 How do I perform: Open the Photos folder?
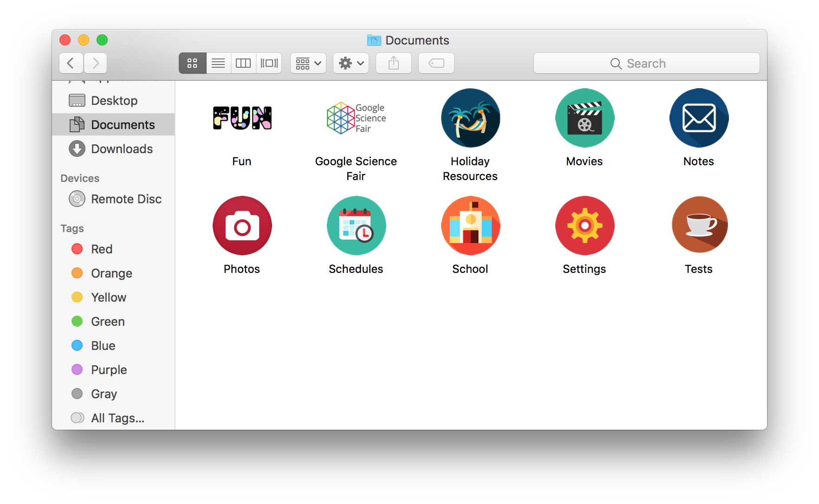tap(241, 225)
